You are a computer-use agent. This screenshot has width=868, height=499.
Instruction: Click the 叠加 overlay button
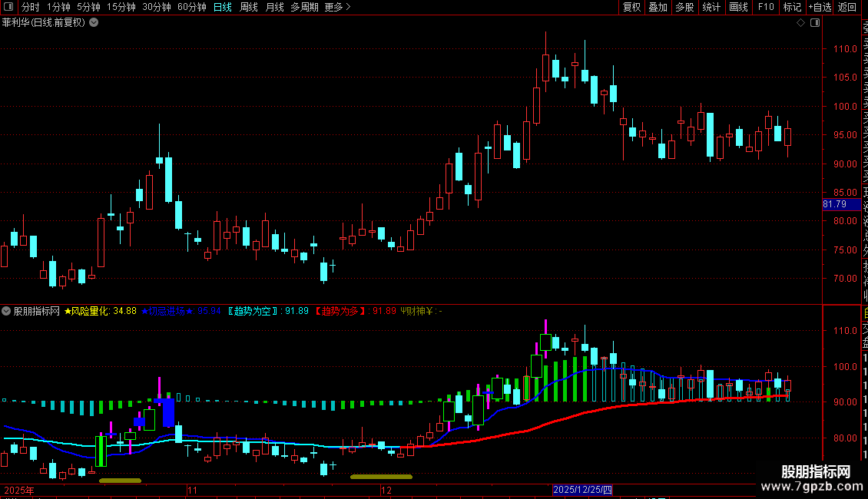coord(658,7)
